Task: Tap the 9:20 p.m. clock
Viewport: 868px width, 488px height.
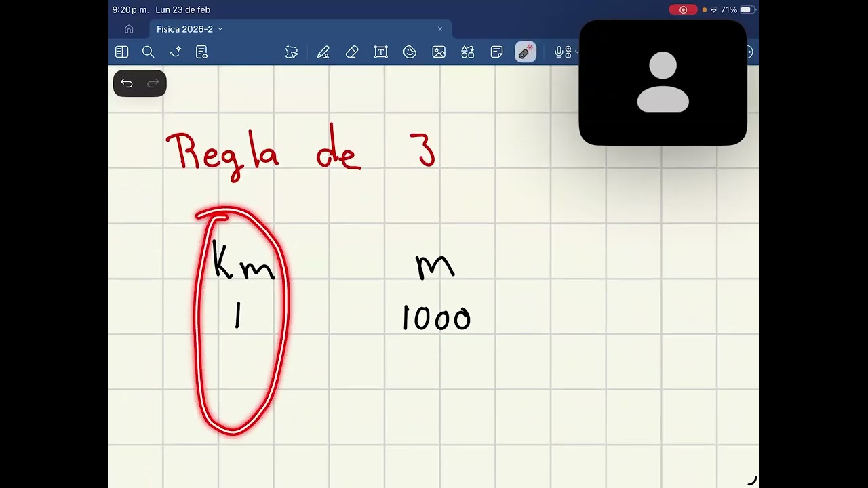Action: (x=130, y=10)
